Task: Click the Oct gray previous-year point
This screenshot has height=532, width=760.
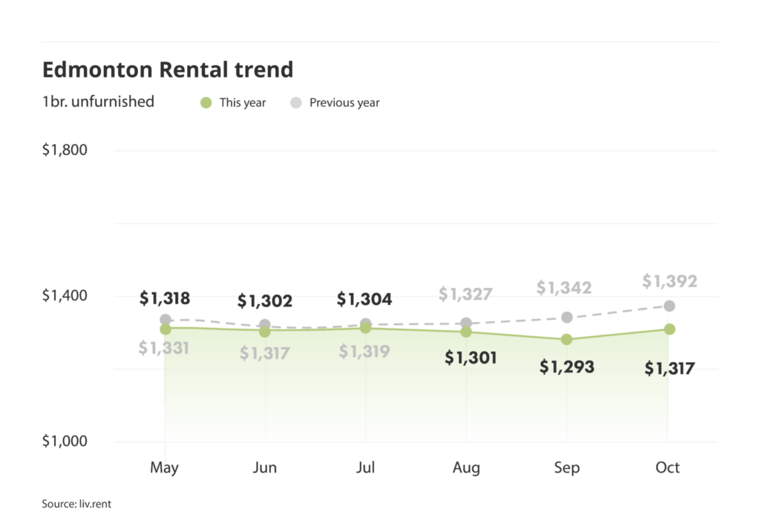Action: click(x=669, y=306)
